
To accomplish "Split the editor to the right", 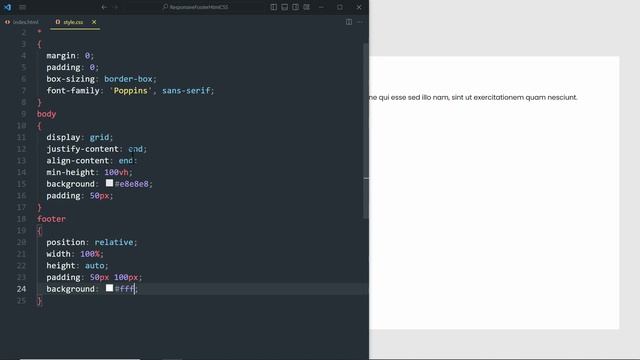I will point(349,22).
